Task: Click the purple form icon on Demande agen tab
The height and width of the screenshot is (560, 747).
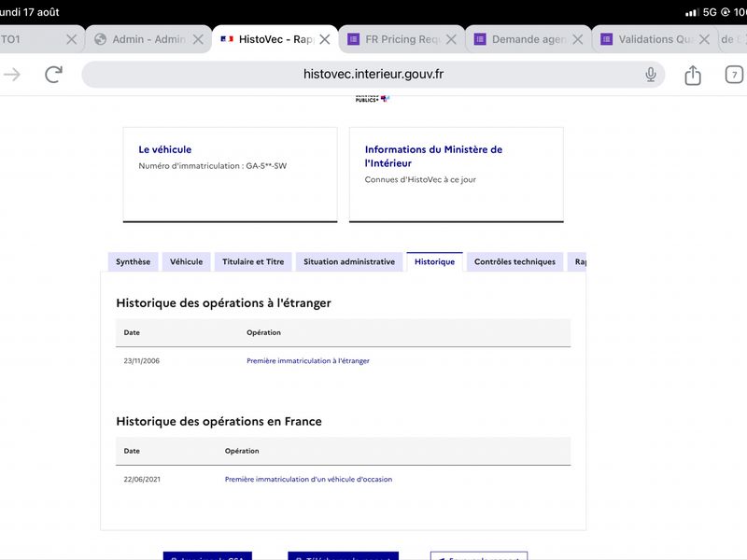Action: tap(480, 39)
